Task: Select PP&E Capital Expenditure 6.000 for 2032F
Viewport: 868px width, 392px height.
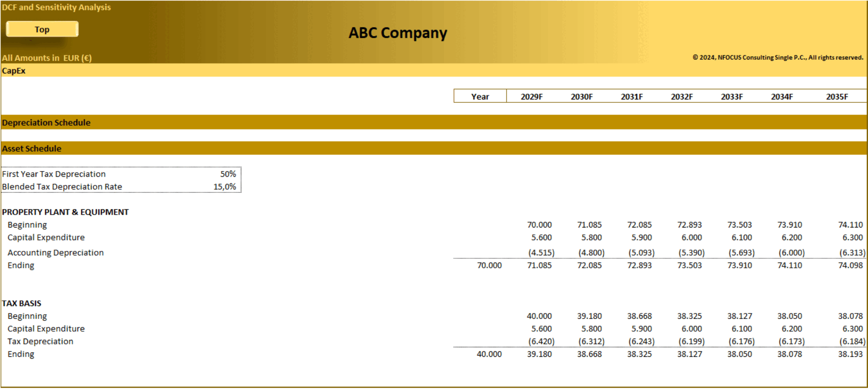Action: point(692,237)
